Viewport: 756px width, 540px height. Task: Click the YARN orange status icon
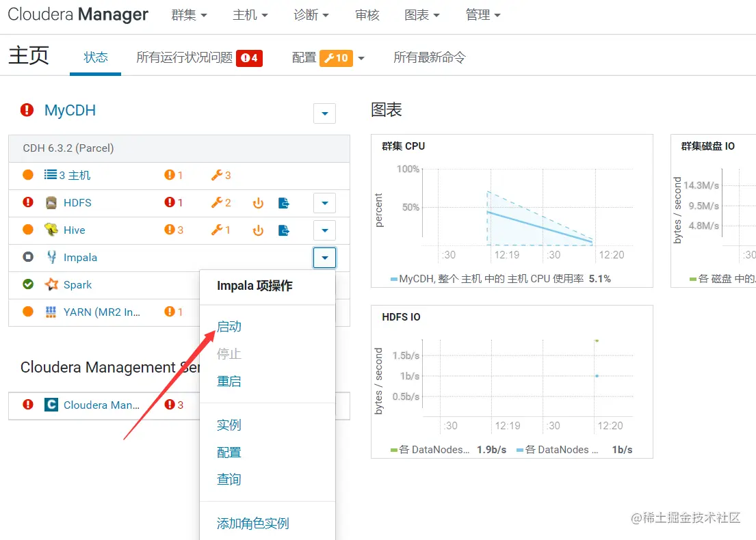pos(28,312)
